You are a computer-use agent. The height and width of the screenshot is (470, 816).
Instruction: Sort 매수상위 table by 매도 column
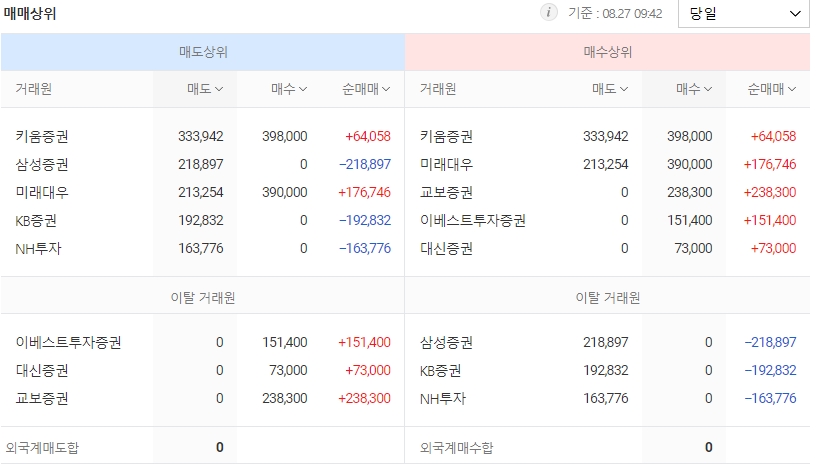610,89
